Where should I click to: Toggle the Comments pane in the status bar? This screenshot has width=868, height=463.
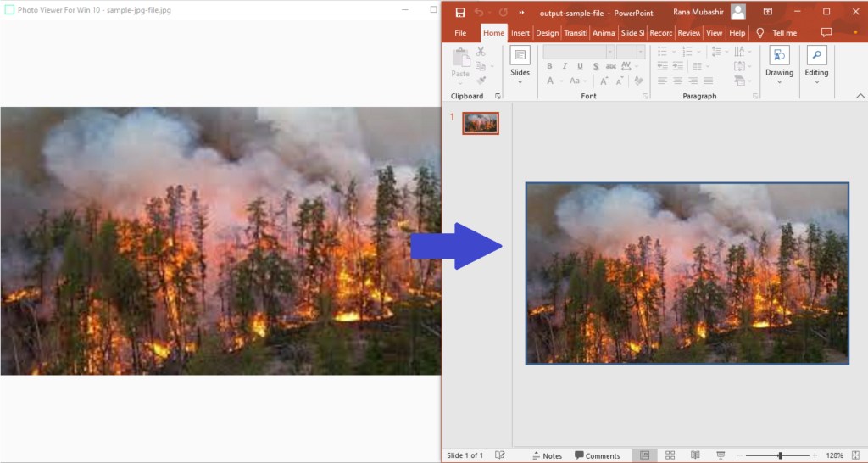597,455
